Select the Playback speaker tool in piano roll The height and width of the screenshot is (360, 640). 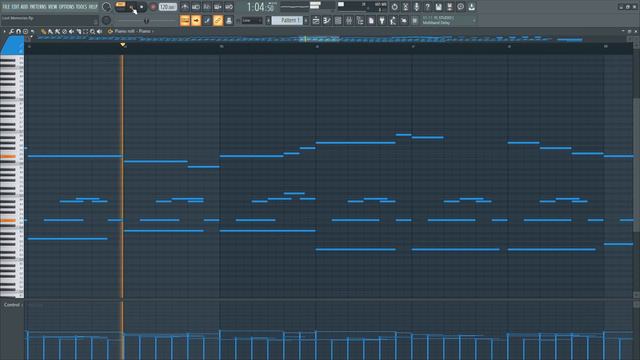(x=100, y=31)
